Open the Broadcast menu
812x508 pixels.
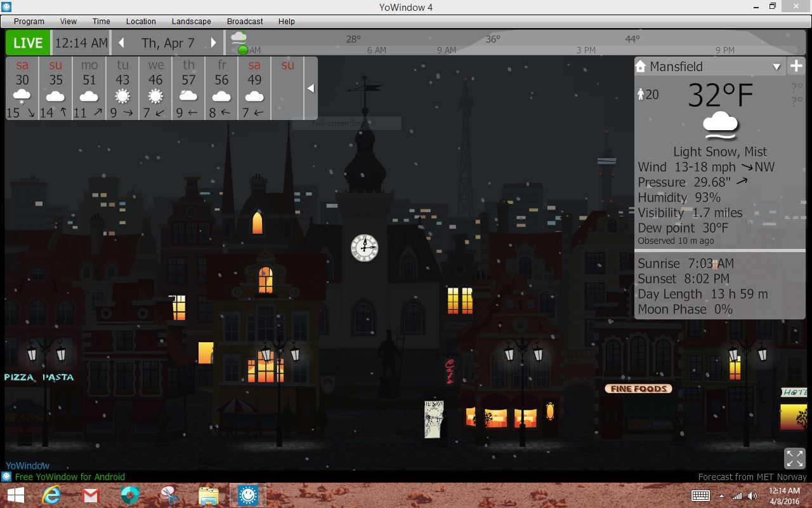point(245,21)
